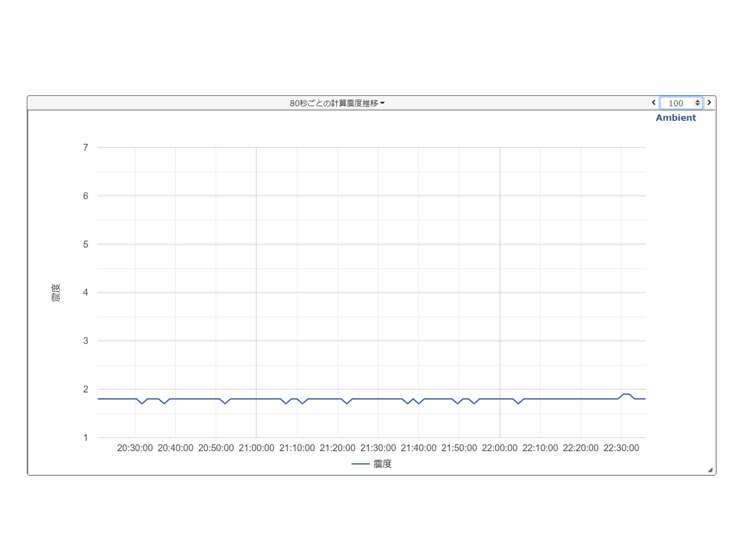Click the dropdown caret beside the chart title
747x560 pixels.
[x=382, y=103]
